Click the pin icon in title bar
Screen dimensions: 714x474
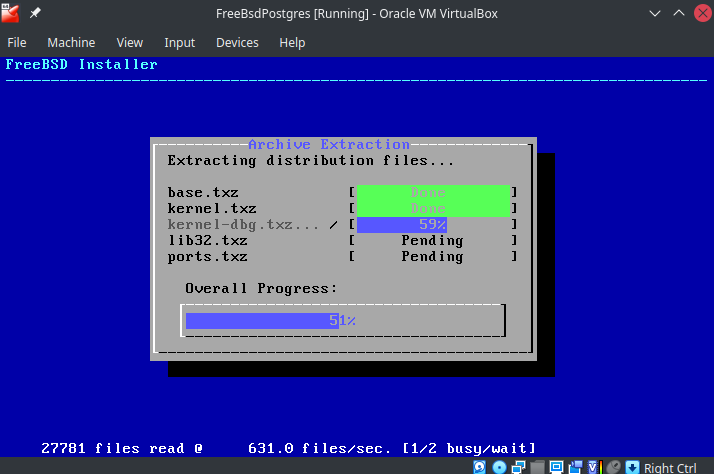(x=35, y=13)
